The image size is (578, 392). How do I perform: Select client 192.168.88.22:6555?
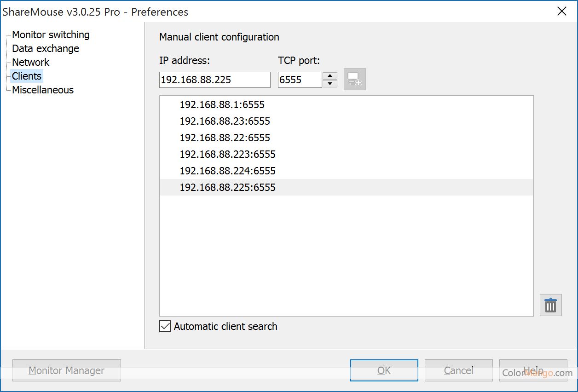click(346, 138)
